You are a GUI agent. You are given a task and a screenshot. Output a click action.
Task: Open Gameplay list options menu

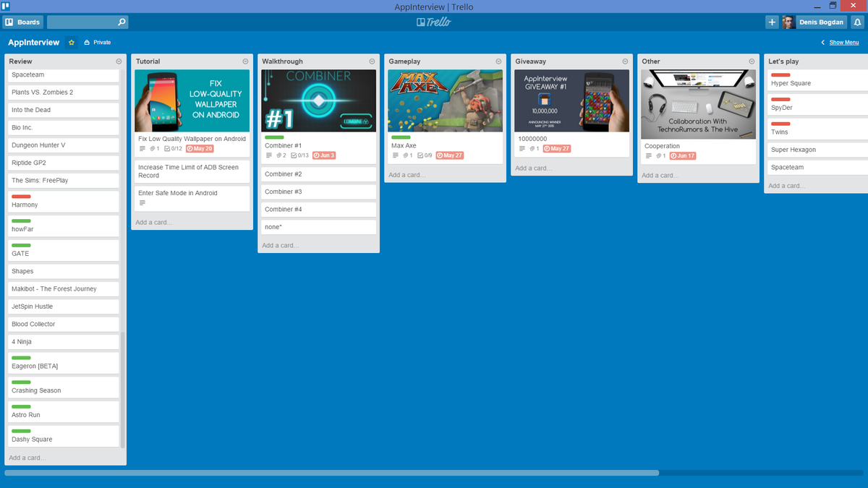[498, 61]
